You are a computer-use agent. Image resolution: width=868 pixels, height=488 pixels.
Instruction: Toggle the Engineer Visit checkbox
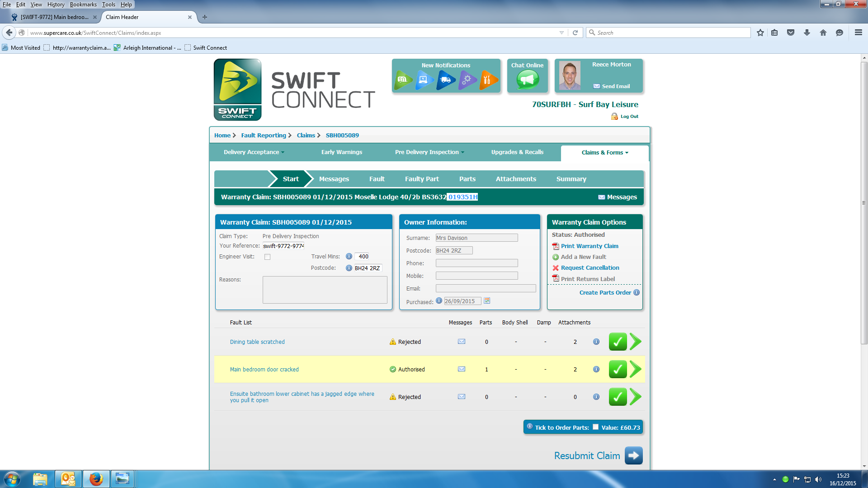267,257
